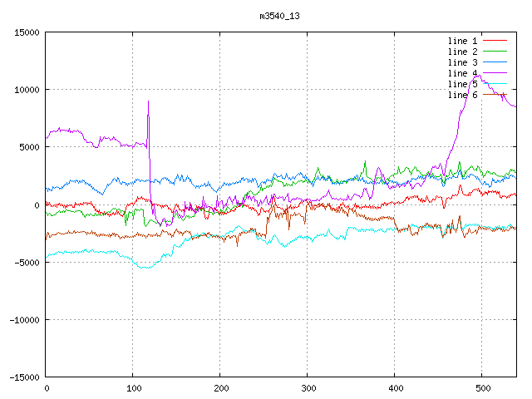Click the -5000 y-axis tick label
Viewport: 532px width, 399px height.
[x=26, y=262]
